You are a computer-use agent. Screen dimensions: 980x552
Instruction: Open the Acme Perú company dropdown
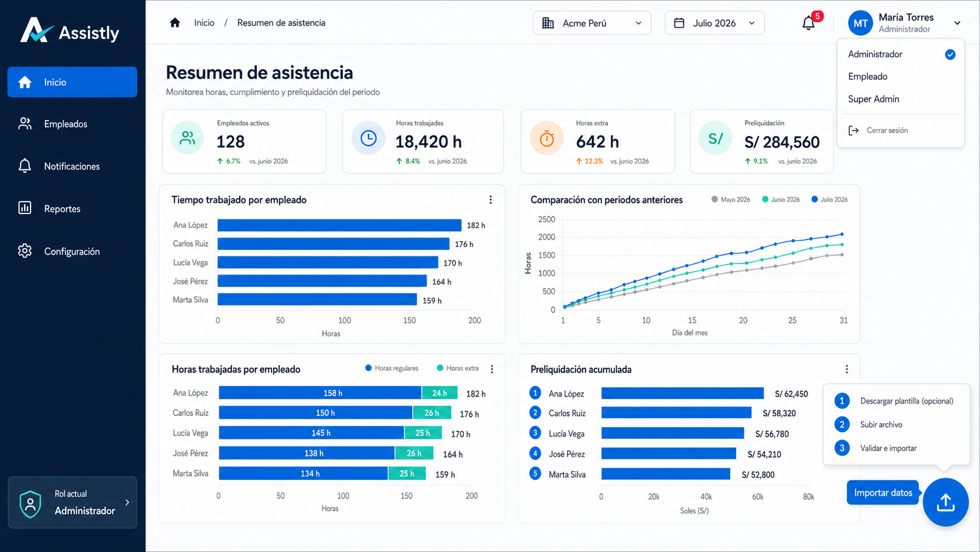point(592,23)
